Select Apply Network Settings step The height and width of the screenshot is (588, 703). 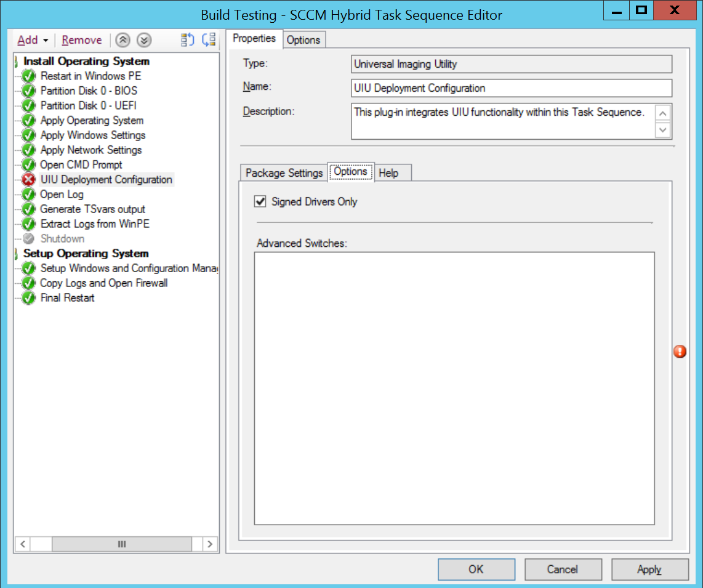[91, 150]
